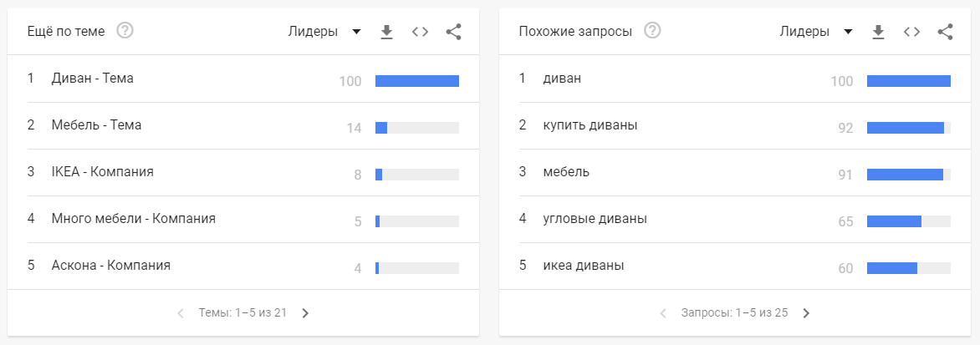
Task: Open help for 'Похожие запросы' panel
Action: tap(652, 32)
